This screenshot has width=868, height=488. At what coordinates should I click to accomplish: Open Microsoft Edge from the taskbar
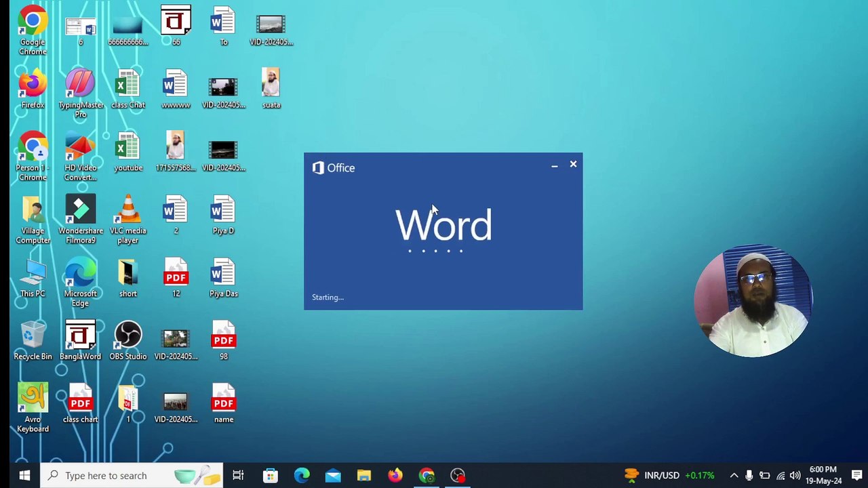pyautogui.click(x=302, y=475)
